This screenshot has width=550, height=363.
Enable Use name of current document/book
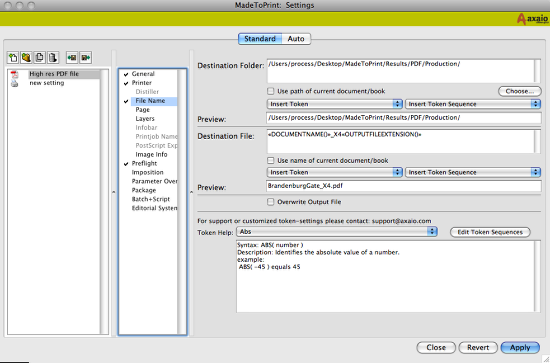[x=270, y=160]
